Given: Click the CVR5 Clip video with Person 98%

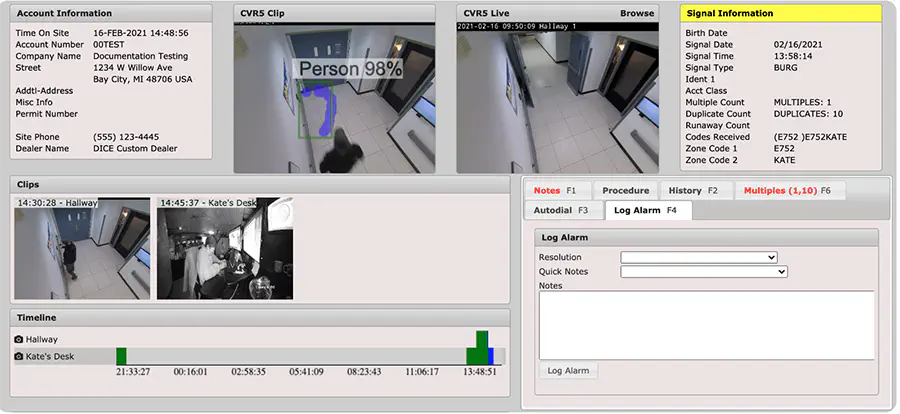Looking at the screenshot, I should pyautogui.click(x=334, y=98).
